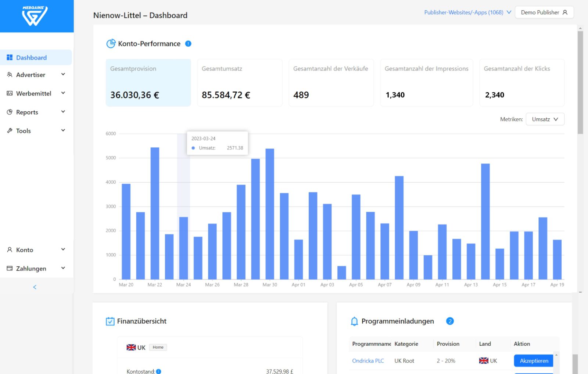Viewport: 588px width, 374px height.
Task: Select the Dashboard grid icon in sidebar
Action: (9, 57)
